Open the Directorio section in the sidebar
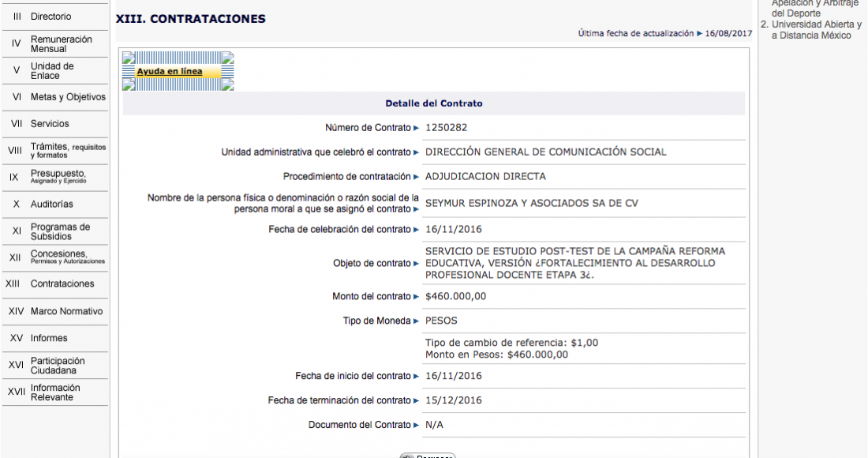This screenshot has width=868, height=458. (x=51, y=17)
